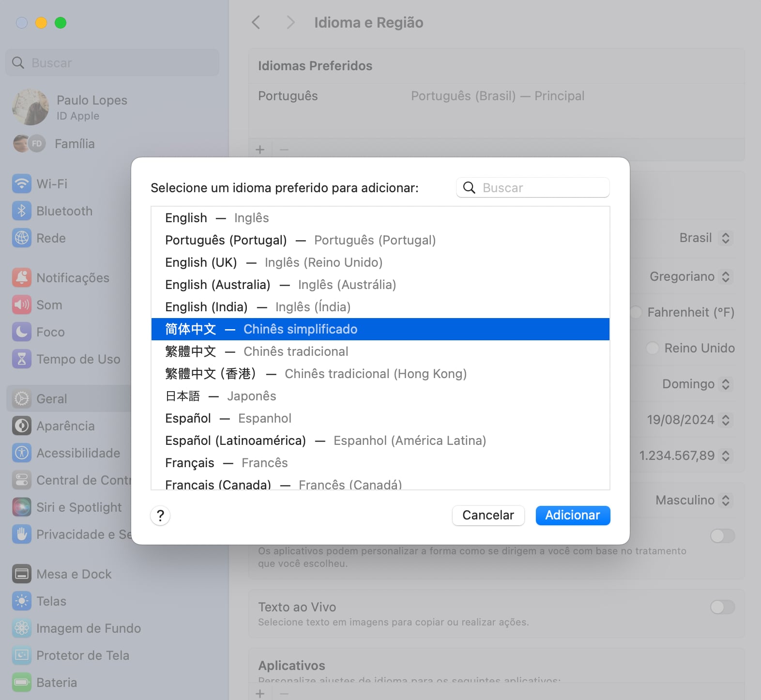
Task: Toggle the Texto ao Vivo switch
Action: [x=722, y=607]
